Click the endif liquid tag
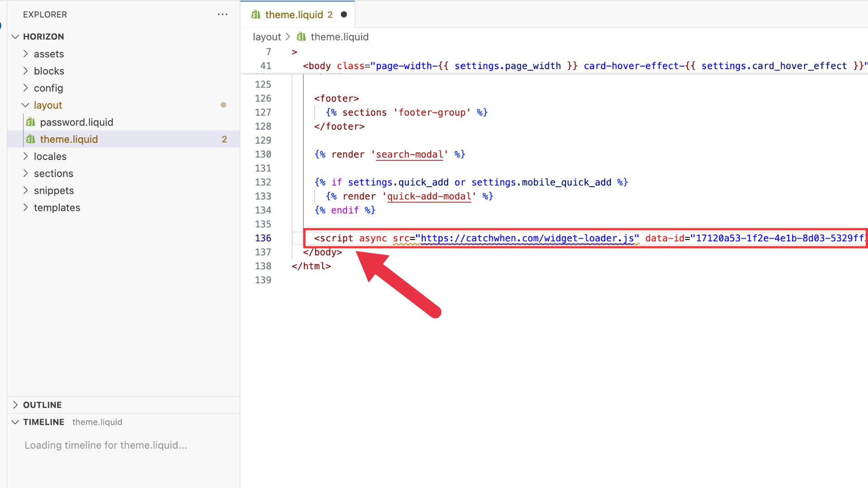This screenshot has width=868, height=488. pyautogui.click(x=345, y=211)
